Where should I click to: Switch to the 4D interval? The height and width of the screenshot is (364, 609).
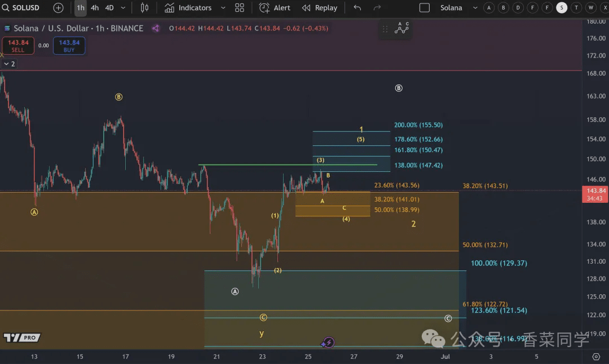109,8
